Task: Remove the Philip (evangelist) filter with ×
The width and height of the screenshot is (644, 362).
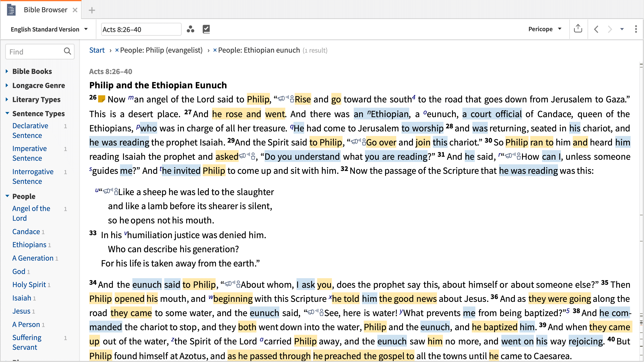Action: 117,50
